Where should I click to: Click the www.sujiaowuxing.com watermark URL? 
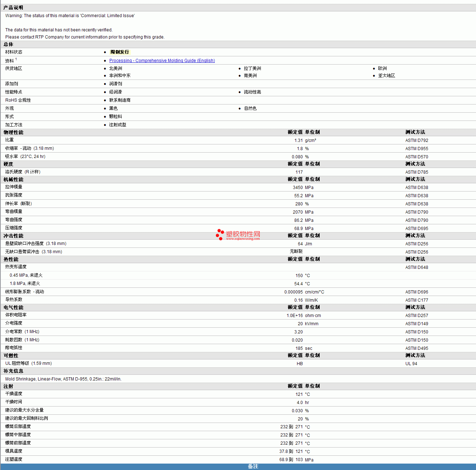click(x=243, y=239)
